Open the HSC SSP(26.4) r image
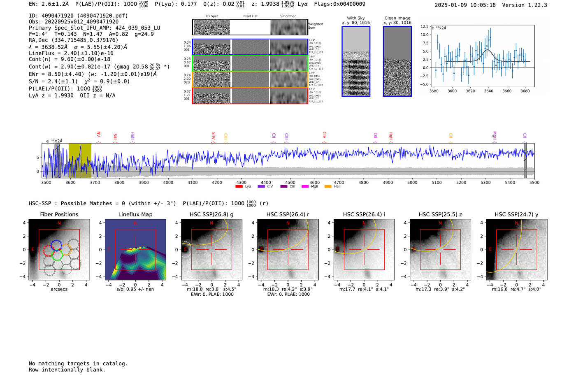576x392 pixels. [x=288, y=250]
